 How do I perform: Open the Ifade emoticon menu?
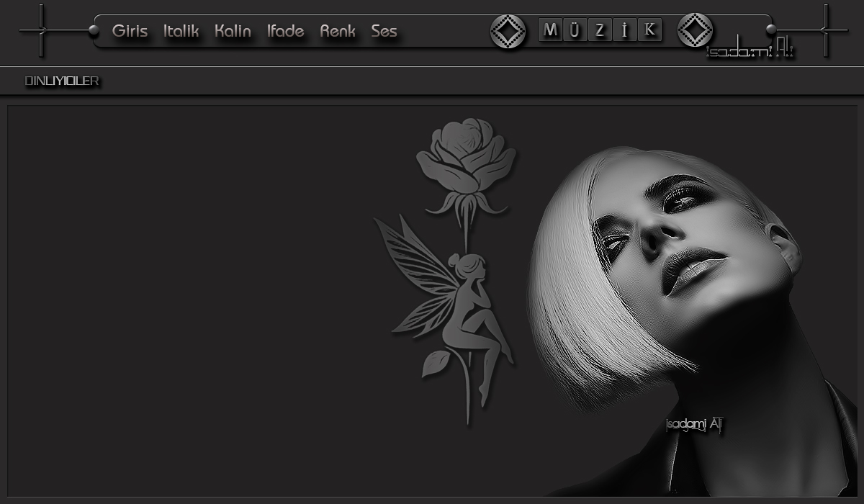[x=285, y=31]
